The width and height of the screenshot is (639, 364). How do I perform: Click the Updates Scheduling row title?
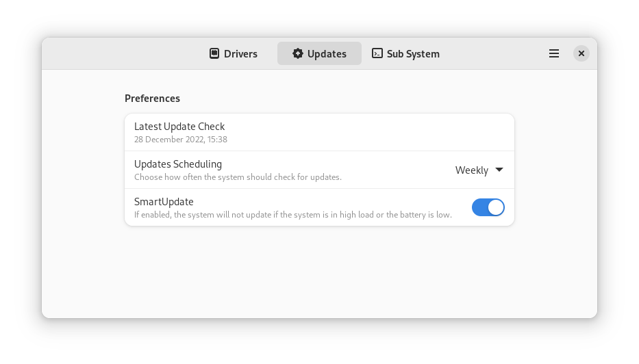coord(178,164)
